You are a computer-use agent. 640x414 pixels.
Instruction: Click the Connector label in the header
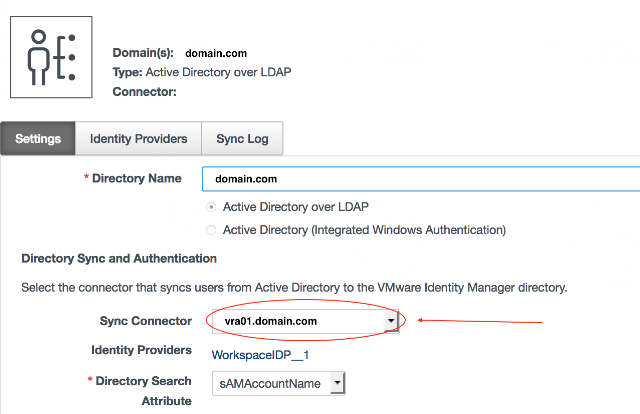144,92
